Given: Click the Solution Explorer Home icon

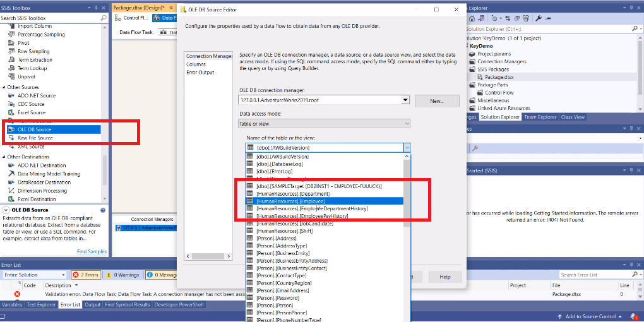Looking at the screenshot, I should (x=472, y=18).
